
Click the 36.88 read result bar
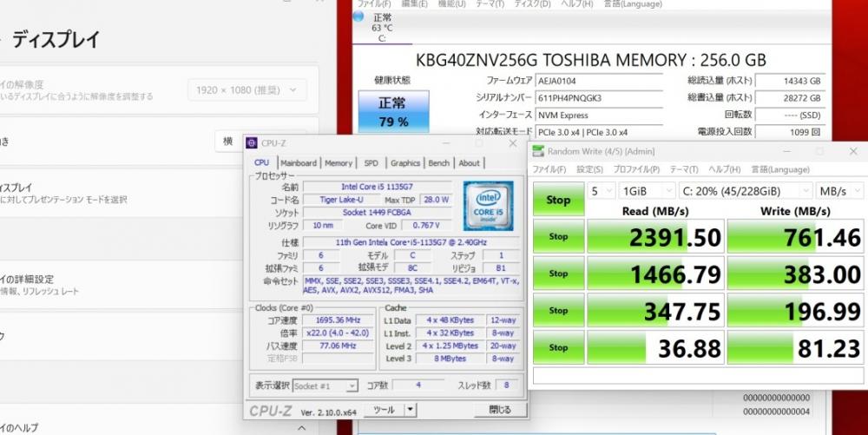tap(655, 347)
